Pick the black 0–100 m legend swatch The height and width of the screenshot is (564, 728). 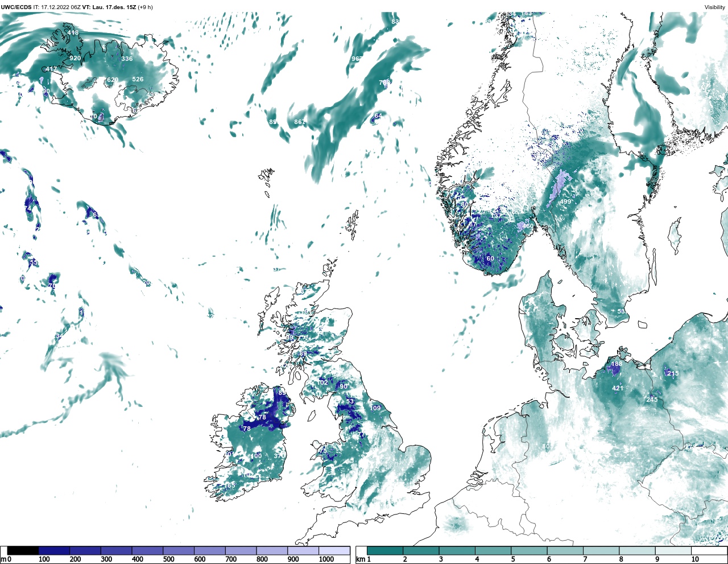(23, 551)
